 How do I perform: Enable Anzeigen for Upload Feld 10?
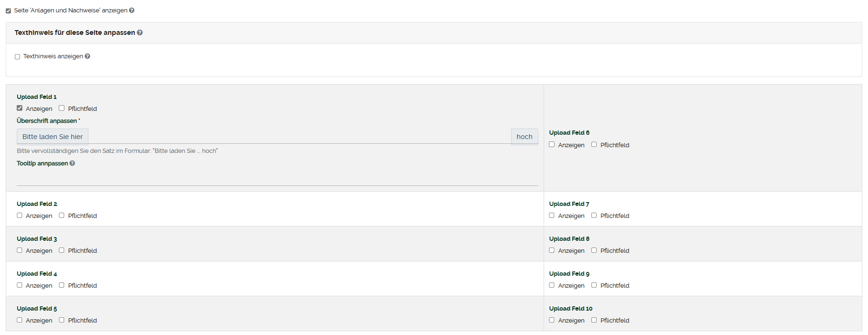click(552, 320)
